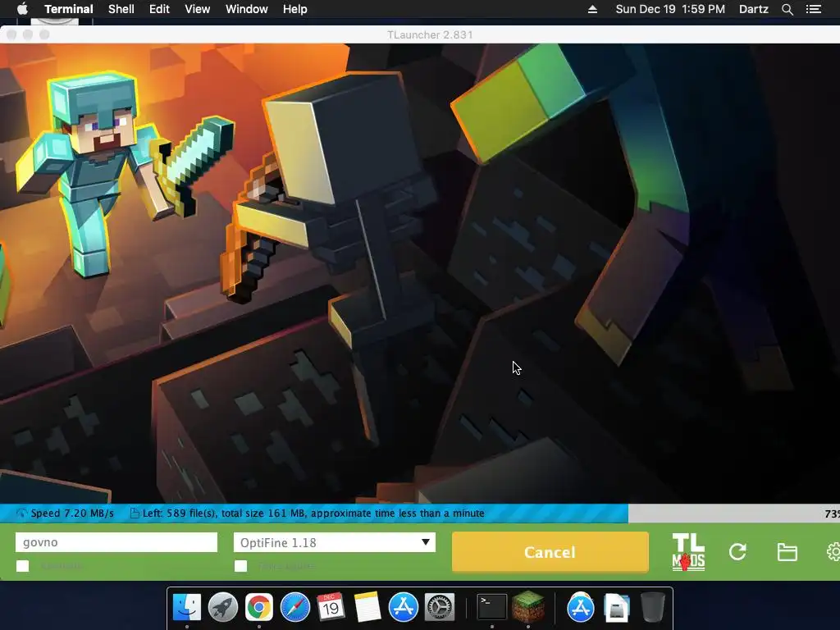Click the file icon beside 'Left: 589 file(s)'
The image size is (840, 630).
[135, 514]
